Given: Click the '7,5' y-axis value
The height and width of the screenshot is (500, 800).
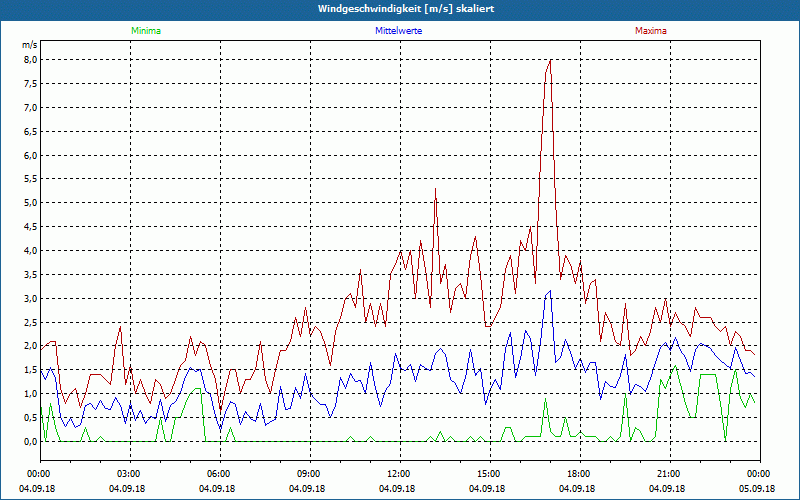Looking at the screenshot, I should point(31,84).
